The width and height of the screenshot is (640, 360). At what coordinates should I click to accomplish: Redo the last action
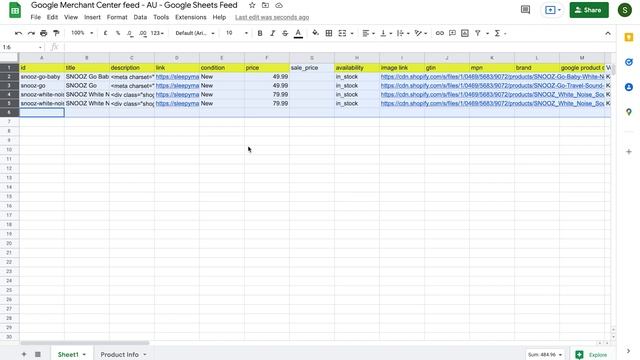31,33
